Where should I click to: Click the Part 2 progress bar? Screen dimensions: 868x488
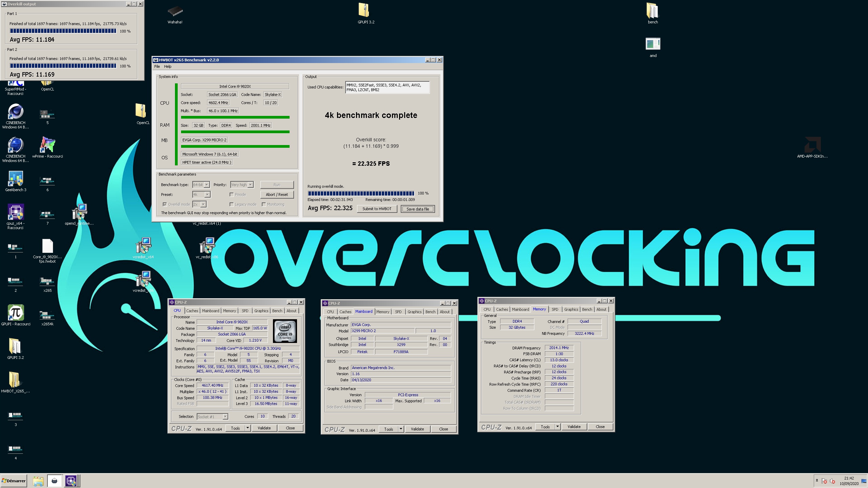[x=63, y=66]
